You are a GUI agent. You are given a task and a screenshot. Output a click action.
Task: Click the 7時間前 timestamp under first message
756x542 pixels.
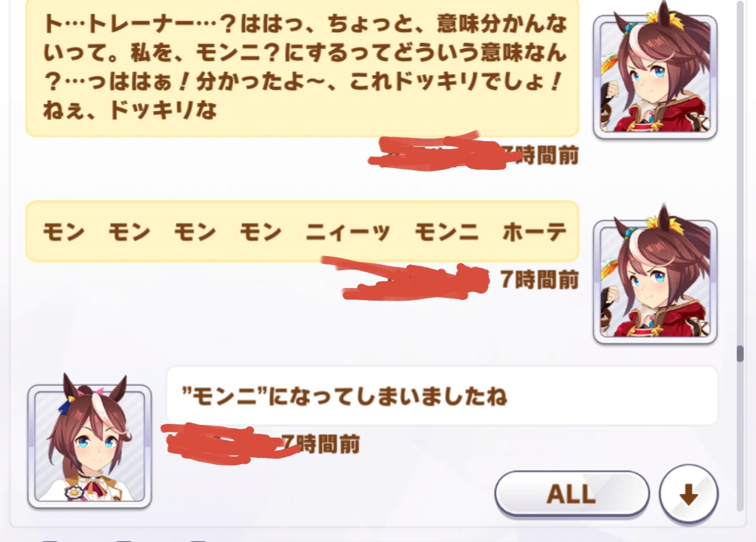tap(540, 155)
